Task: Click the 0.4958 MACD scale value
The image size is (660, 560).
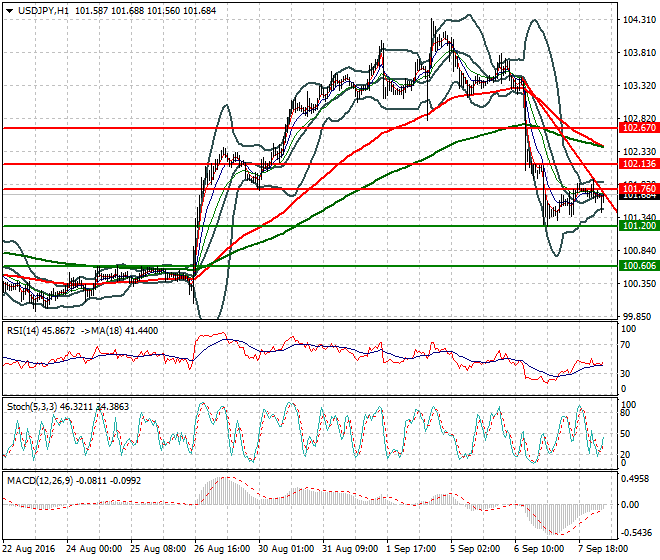Action: point(637,479)
